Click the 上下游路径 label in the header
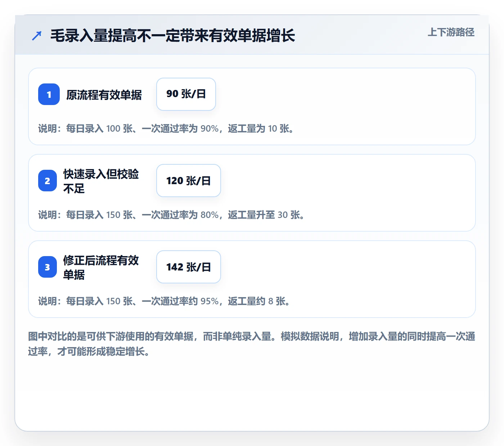504x446 pixels. pyautogui.click(x=451, y=32)
